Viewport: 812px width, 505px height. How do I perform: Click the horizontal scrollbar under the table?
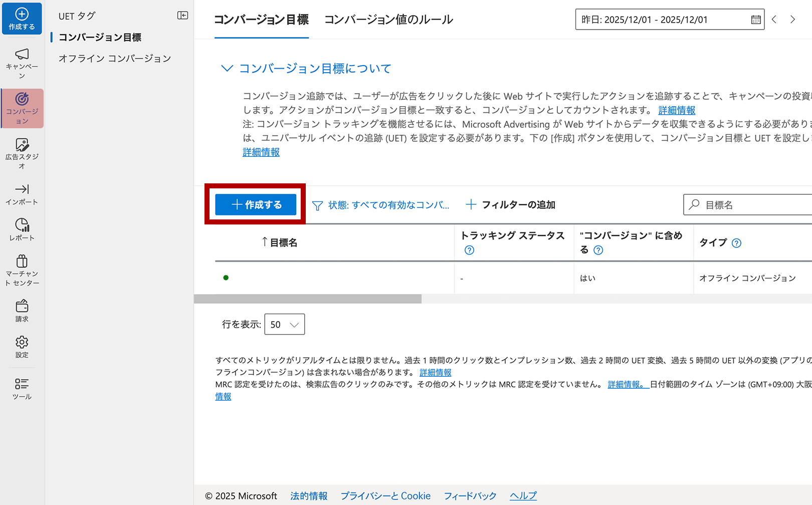click(307, 299)
